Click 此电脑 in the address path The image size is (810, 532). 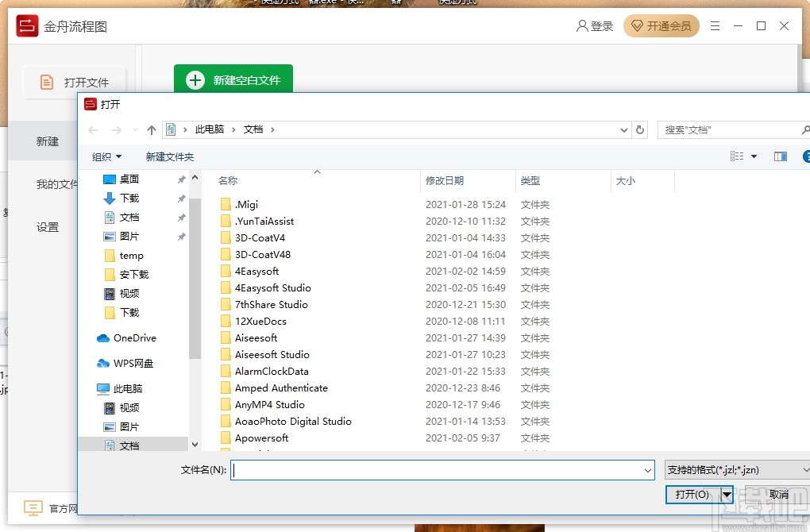tap(209, 129)
